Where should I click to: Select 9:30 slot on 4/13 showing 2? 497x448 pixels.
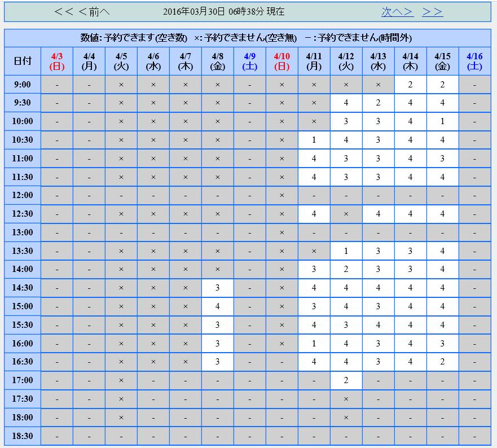(x=378, y=103)
